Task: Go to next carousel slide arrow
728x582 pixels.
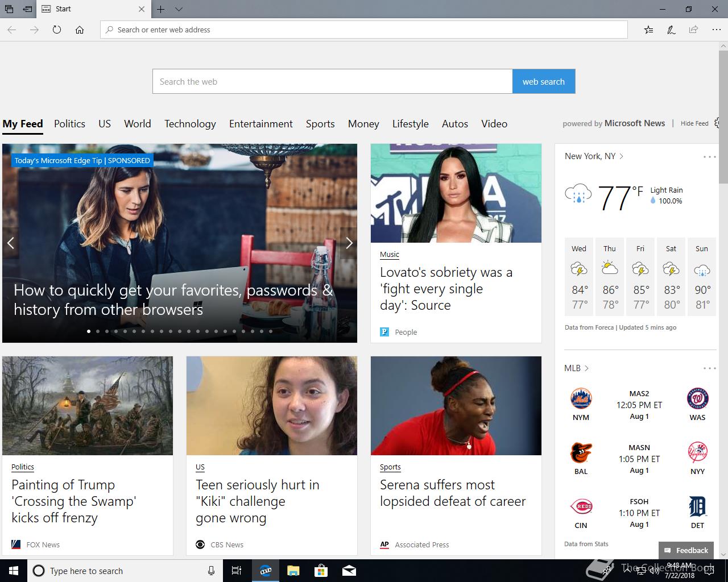Action: pyautogui.click(x=349, y=243)
